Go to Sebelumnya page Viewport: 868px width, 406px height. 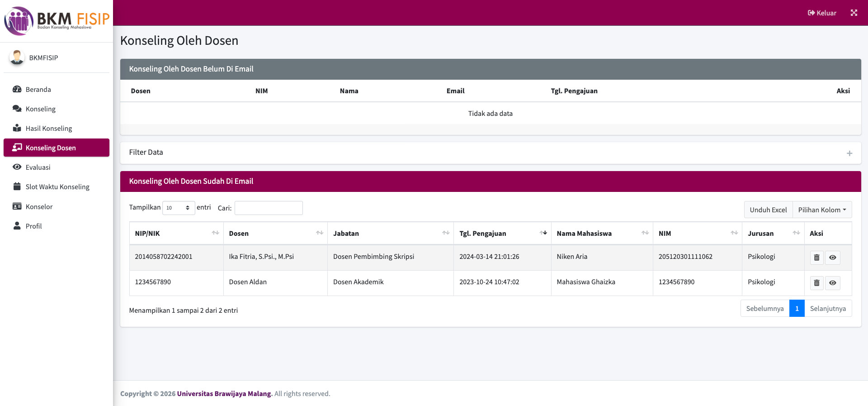pos(765,308)
